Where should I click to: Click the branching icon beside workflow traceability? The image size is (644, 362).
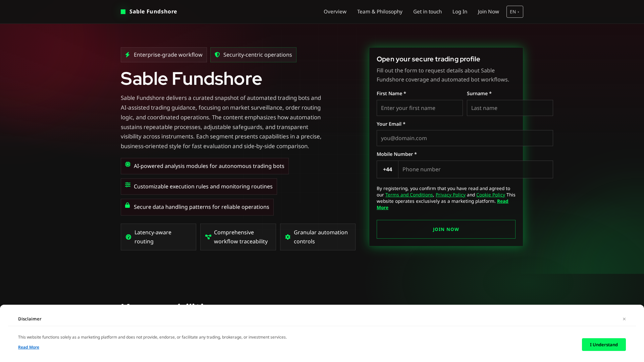[208, 237]
